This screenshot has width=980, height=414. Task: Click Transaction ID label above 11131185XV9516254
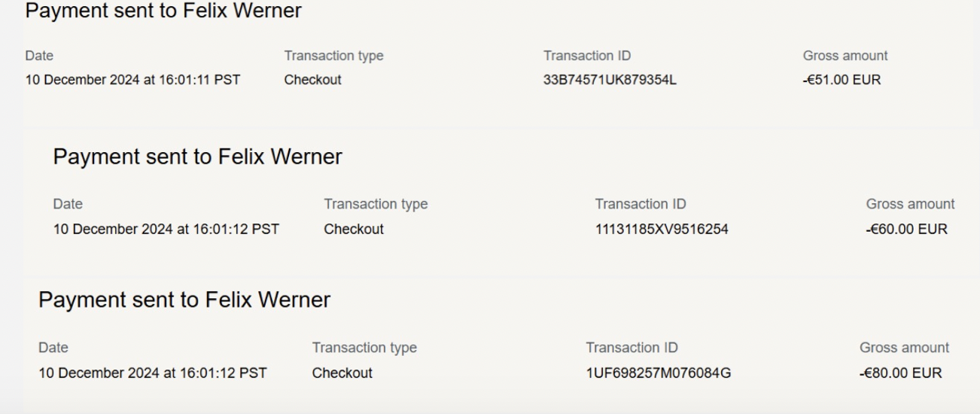(640, 204)
